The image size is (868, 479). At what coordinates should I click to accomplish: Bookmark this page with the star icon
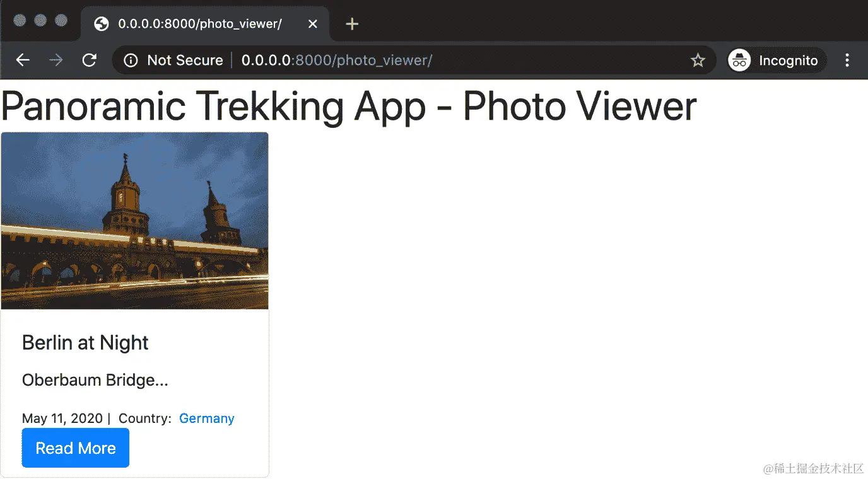tap(698, 61)
